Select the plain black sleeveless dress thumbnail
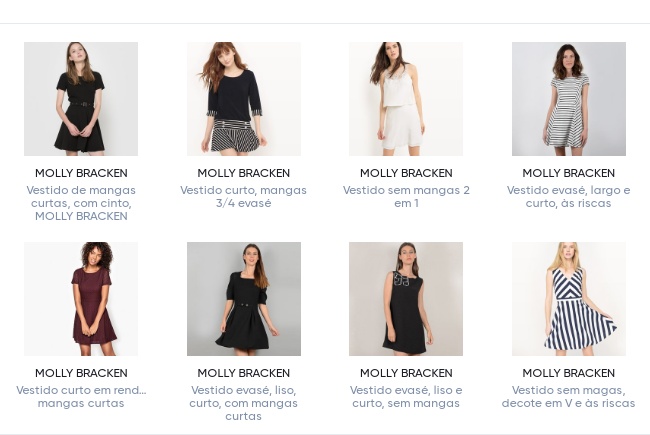The width and height of the screenshot is (650, 435). pyautogui.click(x=406, y=299)
